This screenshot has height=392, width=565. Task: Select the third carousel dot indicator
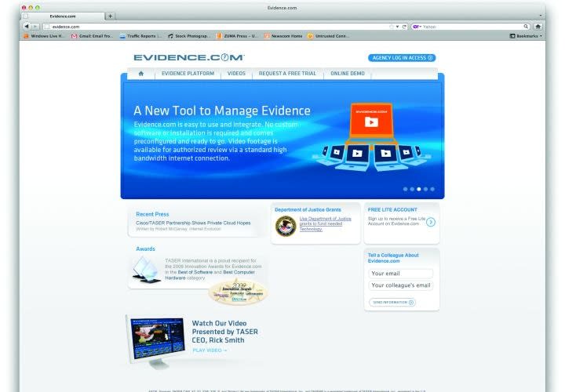[x=419, y=189]
